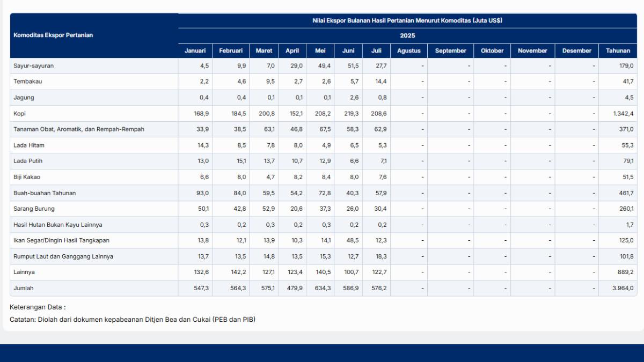
Task: Click the Januari column header
Action: [195, 51]
